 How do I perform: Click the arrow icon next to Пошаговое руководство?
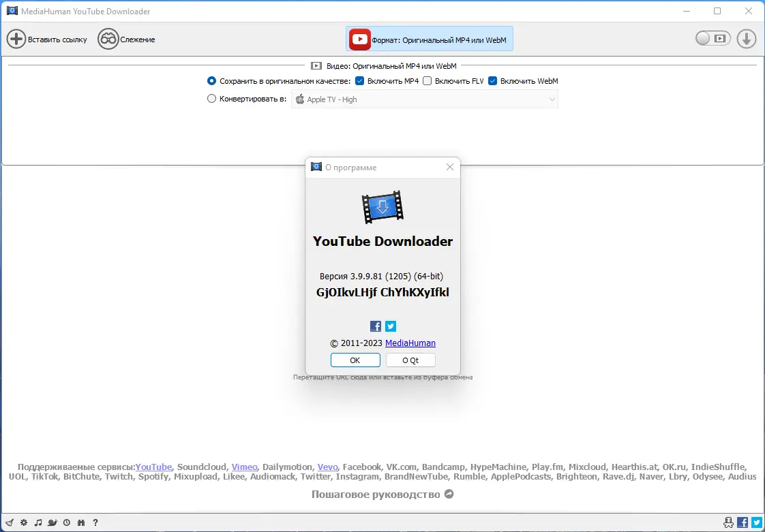point(449,494)
